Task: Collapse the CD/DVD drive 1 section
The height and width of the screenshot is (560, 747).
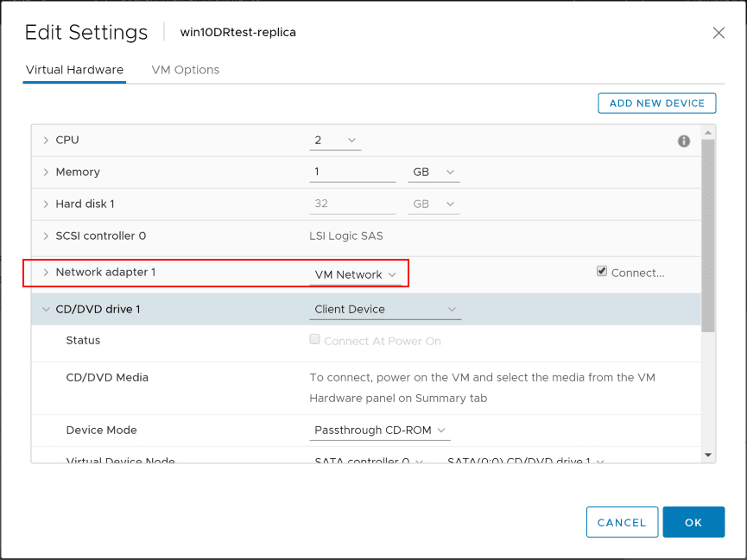Action: coord(46,309)
